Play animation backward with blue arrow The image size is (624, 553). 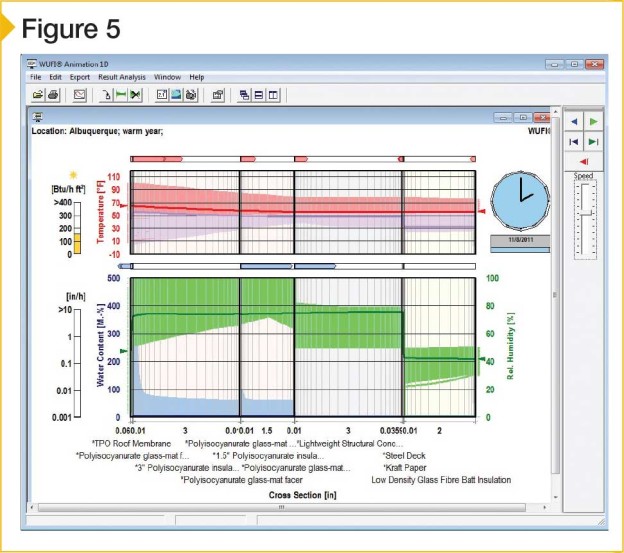click(574, 121)
